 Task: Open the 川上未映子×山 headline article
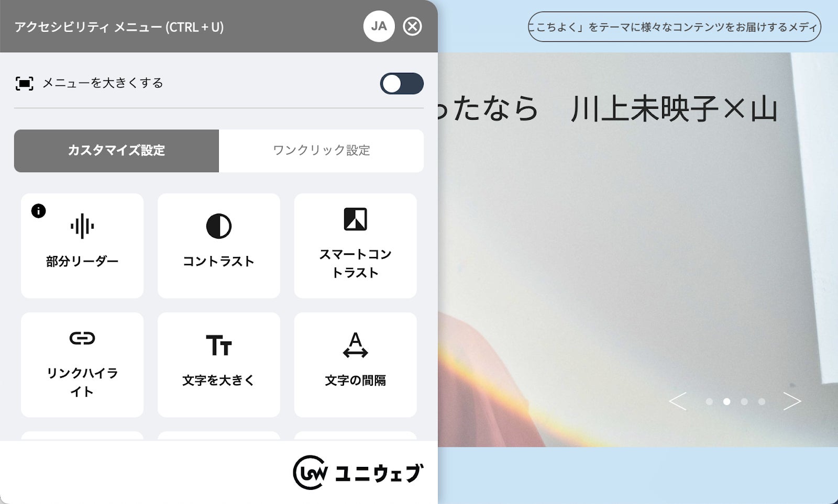(x=608, y=109)
